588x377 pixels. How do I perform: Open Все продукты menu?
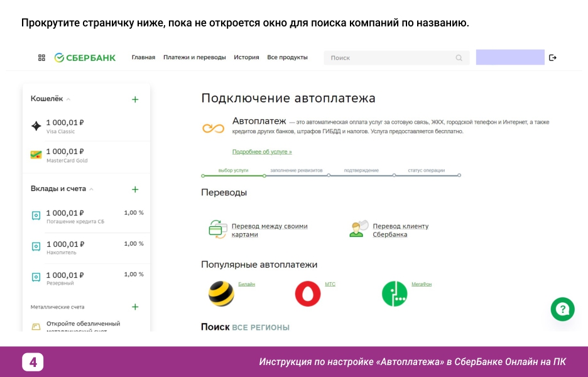(287, 57)
